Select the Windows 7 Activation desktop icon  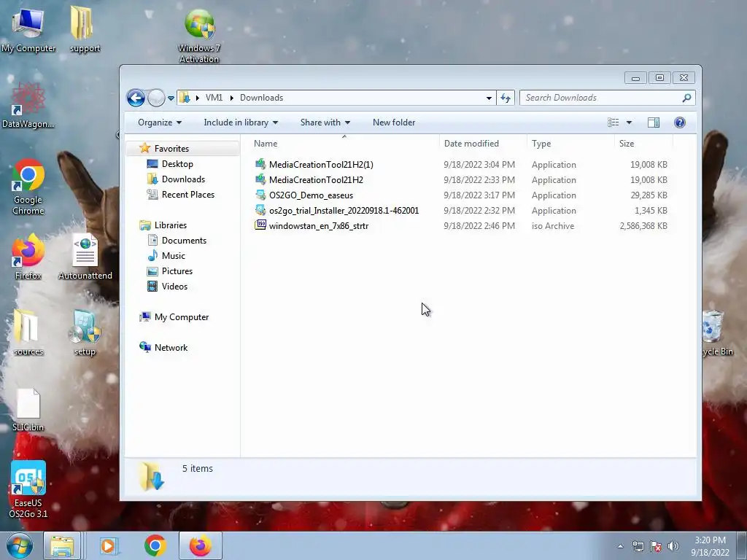point(199,36)
